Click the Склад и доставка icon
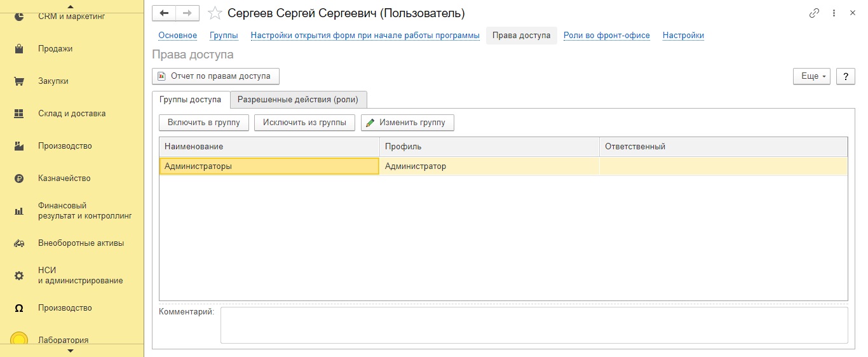Screen dimensions: 868x357 tap(19, 114)
